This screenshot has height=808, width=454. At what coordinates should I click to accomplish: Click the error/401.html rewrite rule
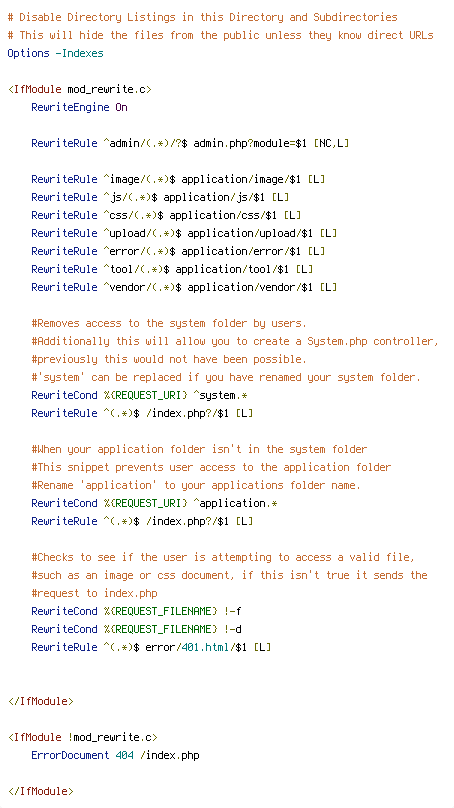[151, 647]
